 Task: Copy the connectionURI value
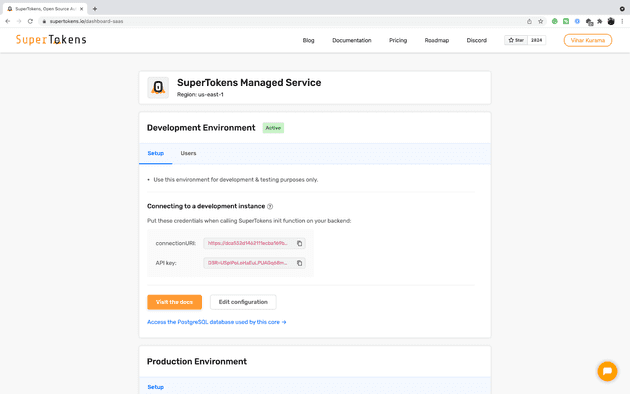pyautogui.click(x=299, y=243)
